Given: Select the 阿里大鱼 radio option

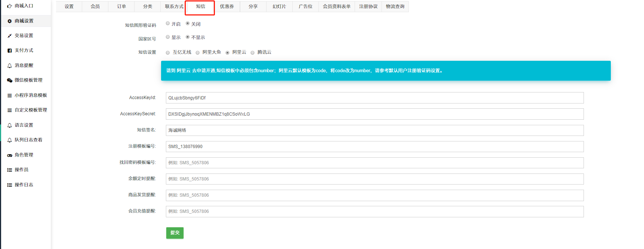Looking at the screenshot, I should tap(198, 53).
